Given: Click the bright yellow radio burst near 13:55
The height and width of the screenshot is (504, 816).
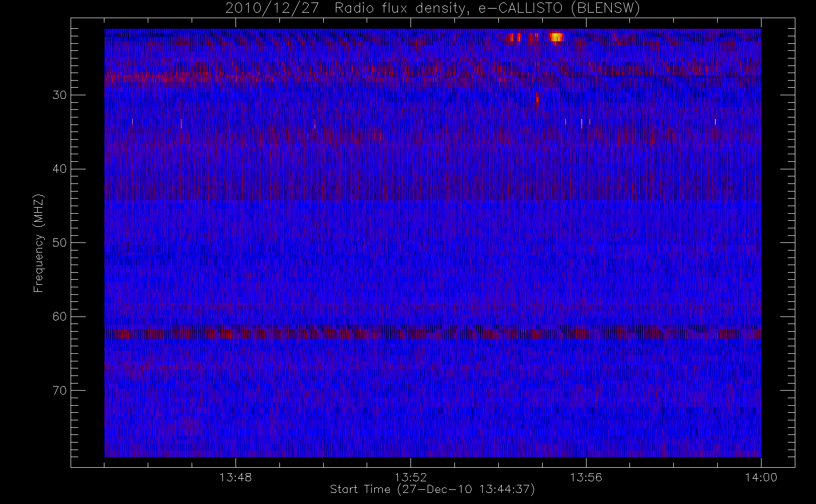Looking at the screenshot, I should (x=556, y=37).
